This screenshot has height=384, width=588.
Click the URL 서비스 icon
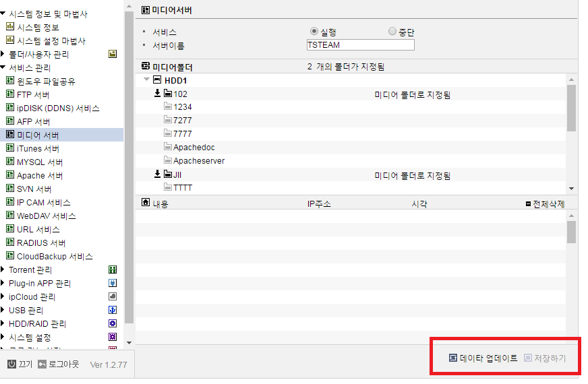10,229
